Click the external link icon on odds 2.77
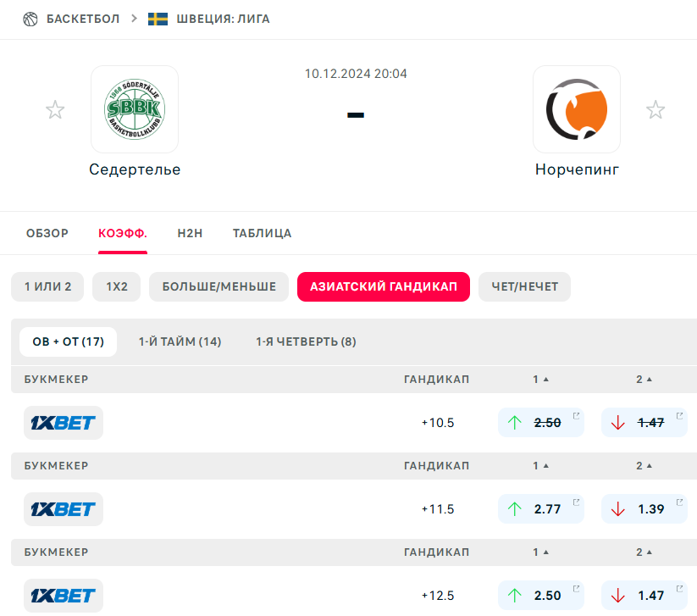The width and height of the screenshot is (697, 616). [x=577, y=502]
